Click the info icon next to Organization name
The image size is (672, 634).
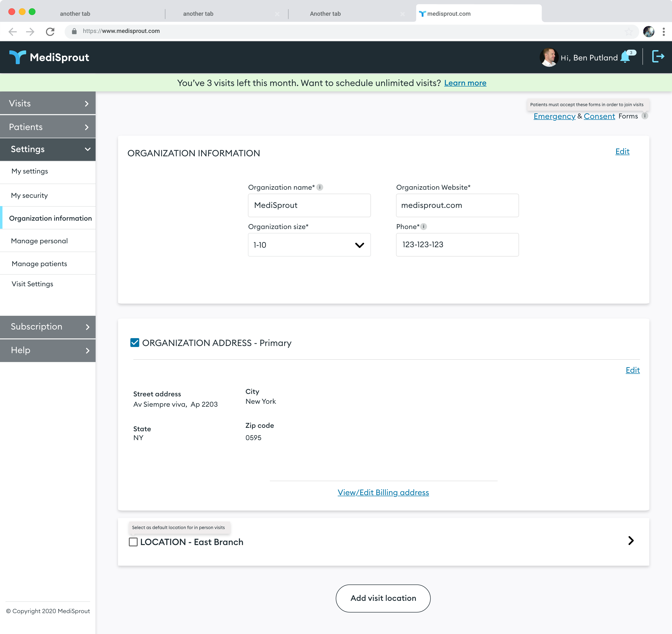pos(320,187)
